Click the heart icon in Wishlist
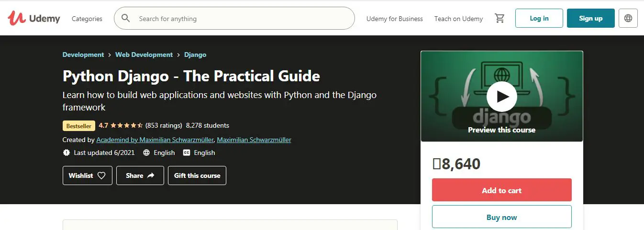644x230 pixels. click(101, 175)
